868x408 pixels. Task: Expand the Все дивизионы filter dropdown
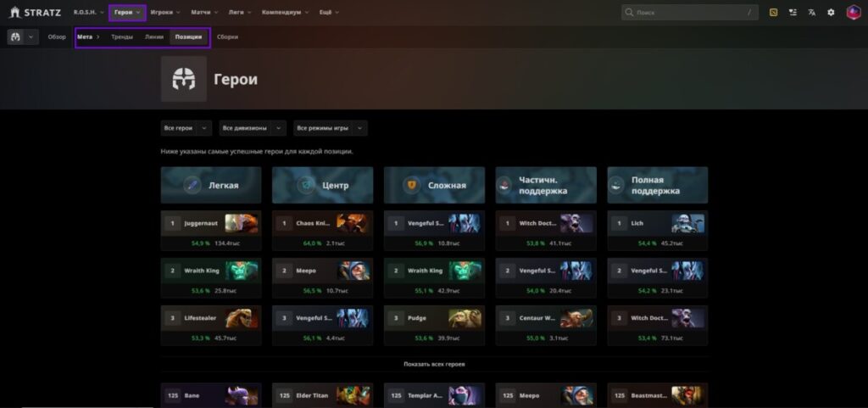click(252, 128)
